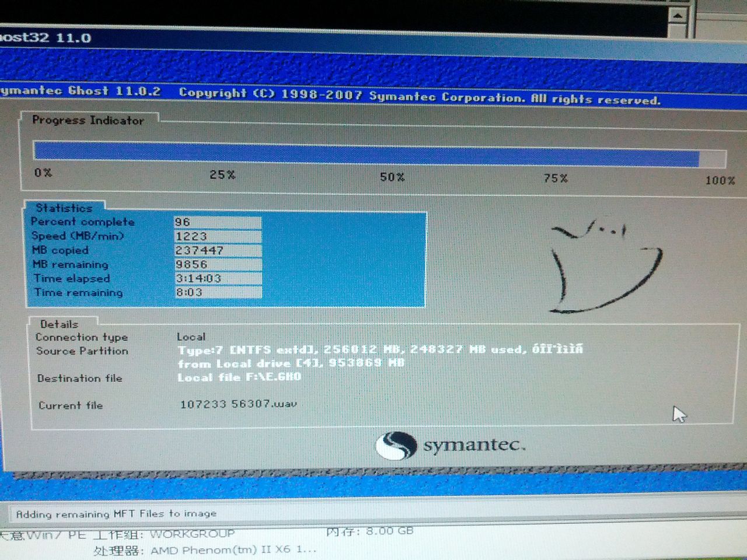Click the Ghost32 11.0 window title
747x560 pixels.
pyautogui.click(x=46, y=38)
